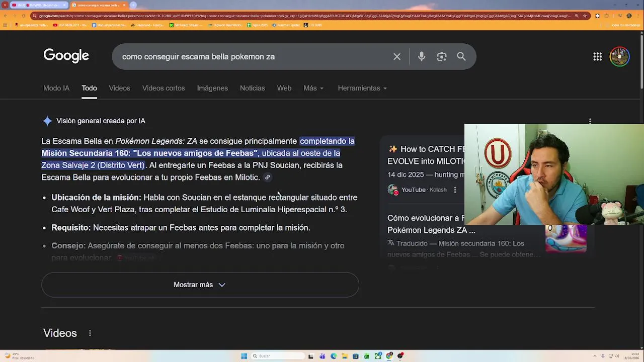Click the Chrome icon on the taskbar
The image size is (644, 362).
tap(389, 356)
